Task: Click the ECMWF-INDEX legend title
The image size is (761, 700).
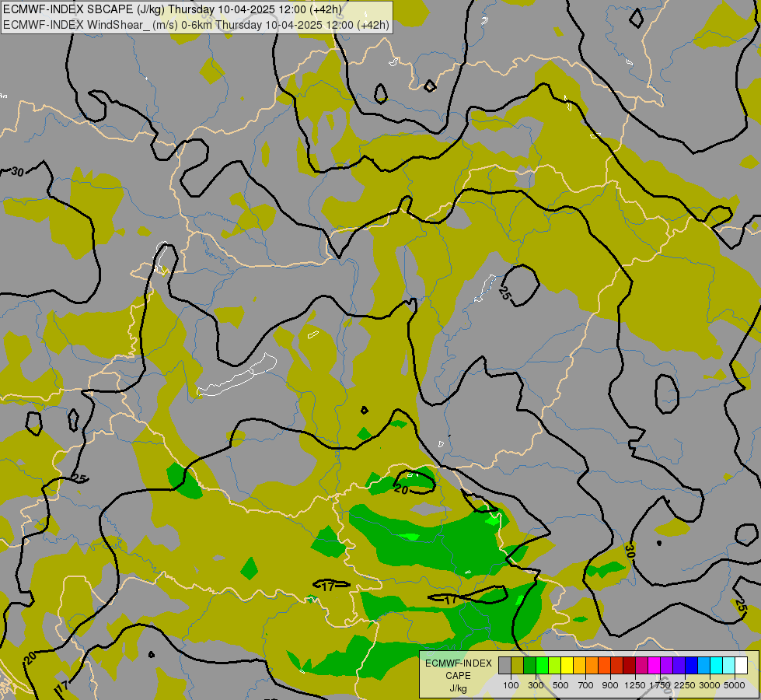Action: 458,663
